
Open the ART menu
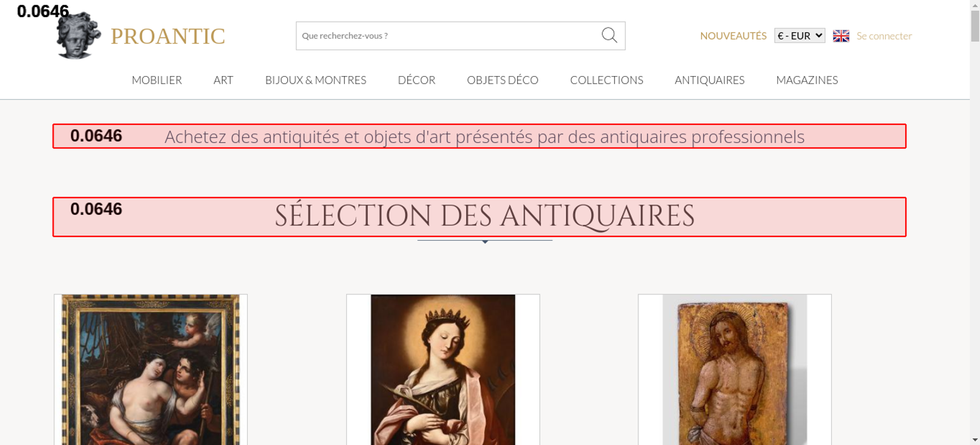click(223, 80)
